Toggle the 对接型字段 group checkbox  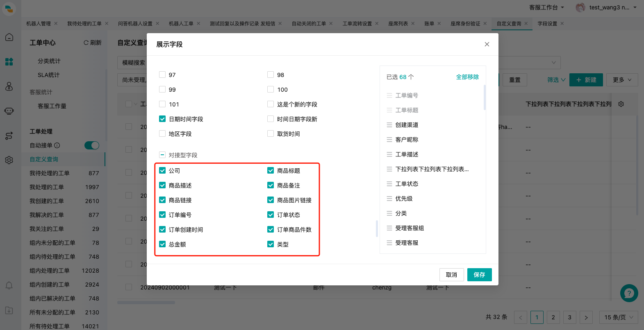point(162,155)
